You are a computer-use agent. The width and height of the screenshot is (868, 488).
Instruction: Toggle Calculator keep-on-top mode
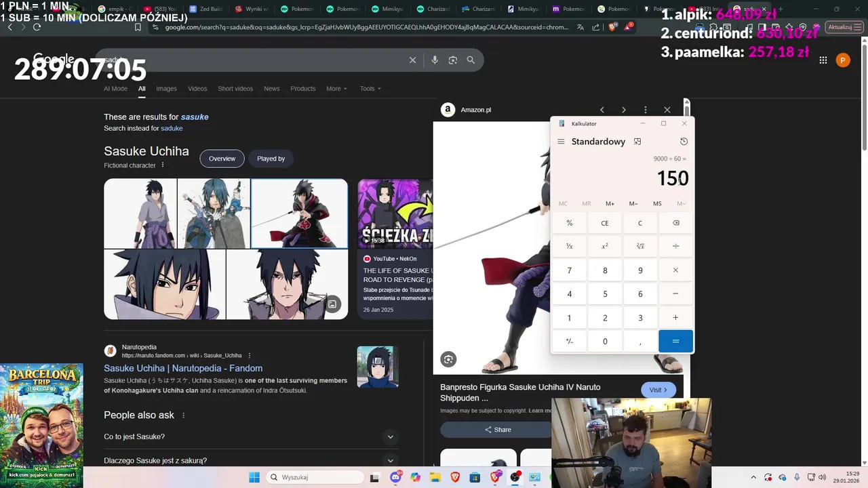coord(637,142)
